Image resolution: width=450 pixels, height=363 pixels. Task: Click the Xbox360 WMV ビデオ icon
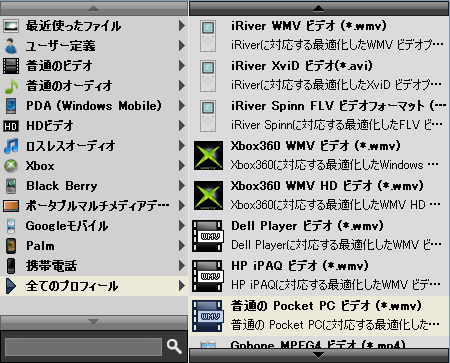(x=208, y=156)
